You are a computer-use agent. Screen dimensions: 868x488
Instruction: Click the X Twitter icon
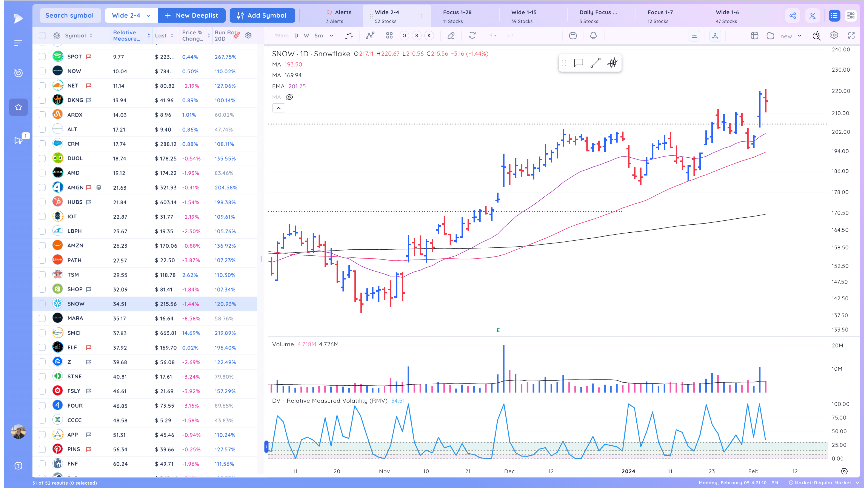(812, 15)
